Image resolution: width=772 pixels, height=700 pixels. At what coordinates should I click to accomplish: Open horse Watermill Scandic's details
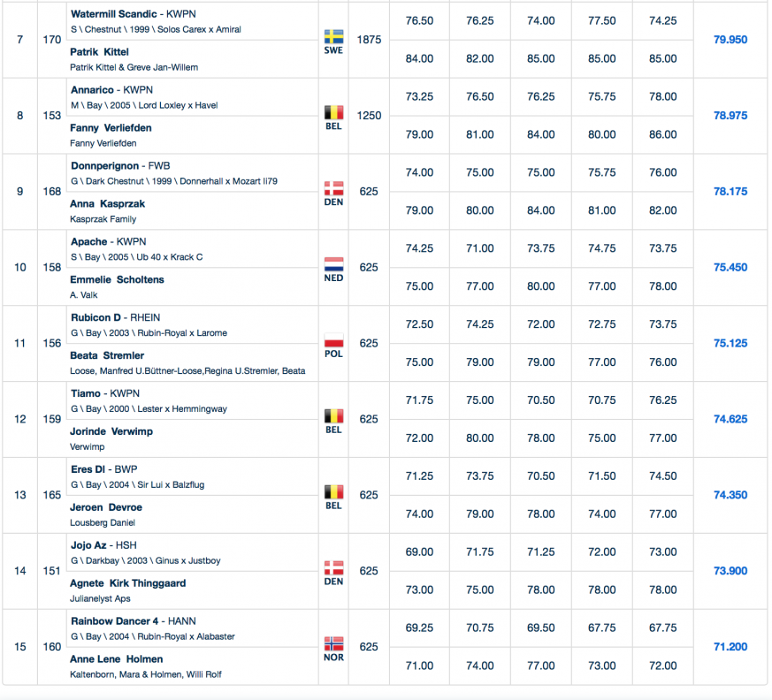point(114,14)
